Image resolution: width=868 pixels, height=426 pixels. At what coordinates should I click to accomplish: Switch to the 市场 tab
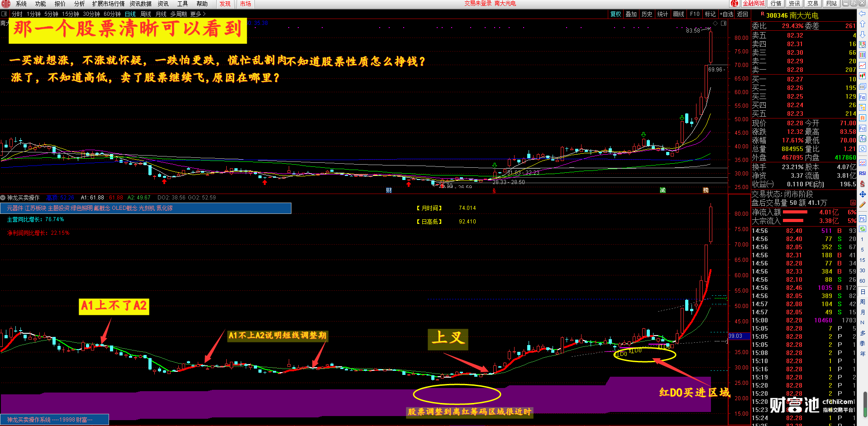[x=246, y=4]
